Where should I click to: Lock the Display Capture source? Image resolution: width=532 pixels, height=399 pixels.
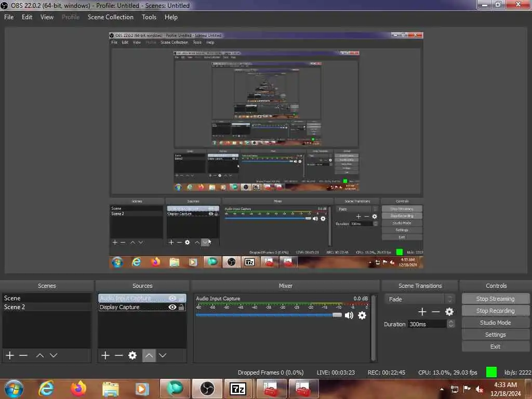pos(181,307)
